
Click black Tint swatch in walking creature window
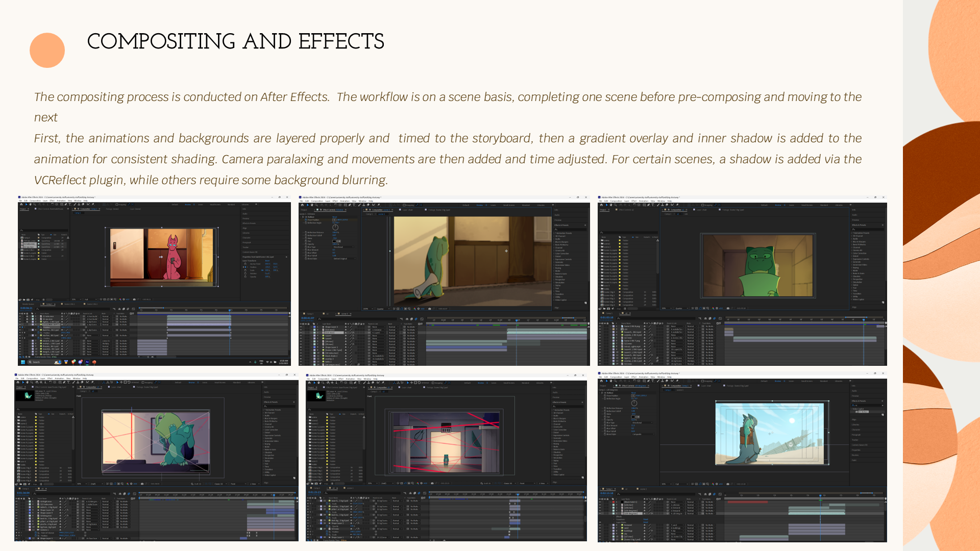click(x=334, y=241)
